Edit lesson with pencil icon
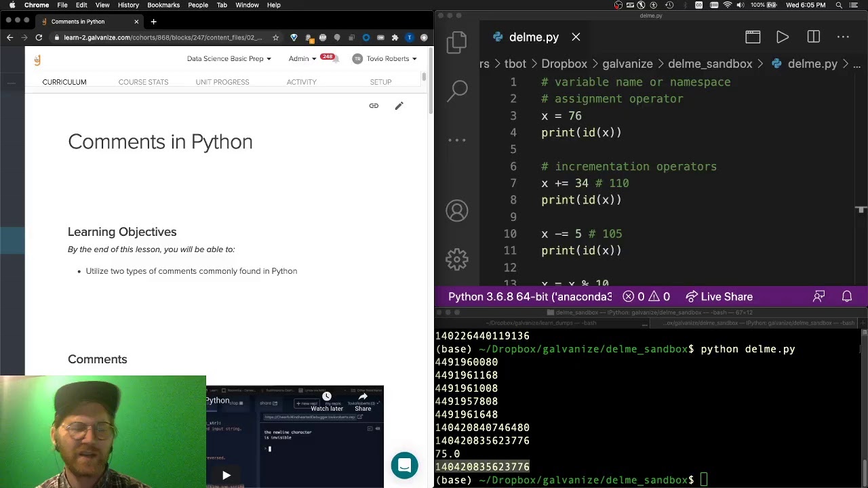 coord(399,106)
